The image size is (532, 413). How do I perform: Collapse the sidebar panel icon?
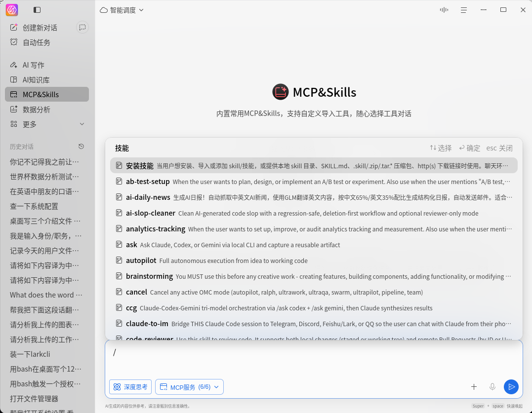click(37, 10)
